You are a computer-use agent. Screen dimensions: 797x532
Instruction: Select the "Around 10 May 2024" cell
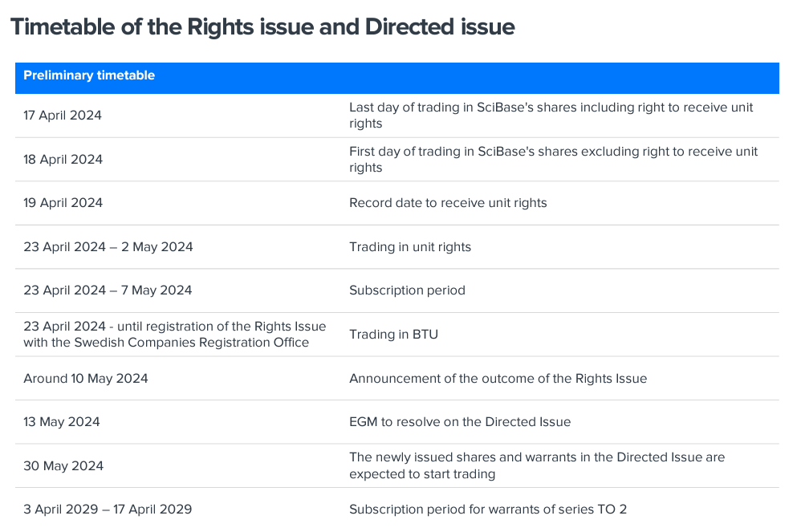86,378
